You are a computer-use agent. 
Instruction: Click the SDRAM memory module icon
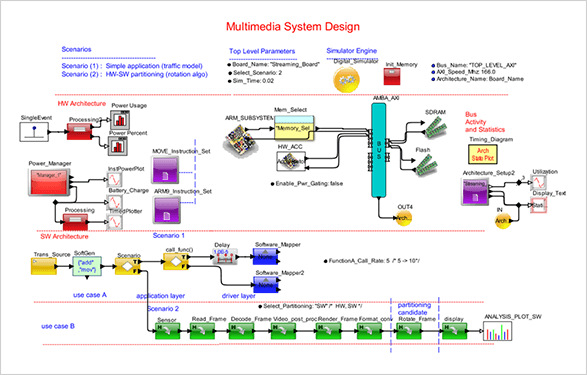point(434,126)
